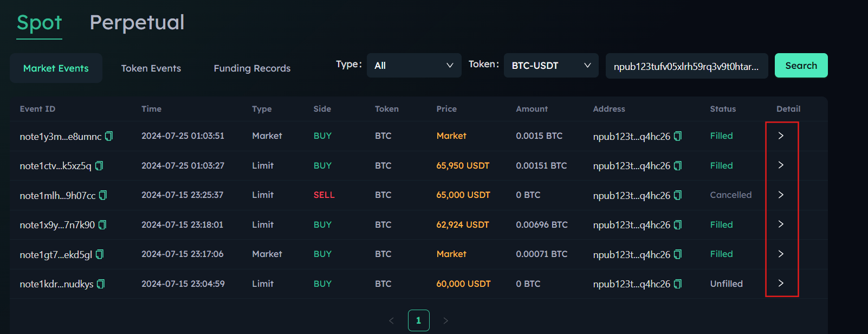Screen dimensions: 868x334
Task: Click the npub address input field
Action: coord(686,66)
